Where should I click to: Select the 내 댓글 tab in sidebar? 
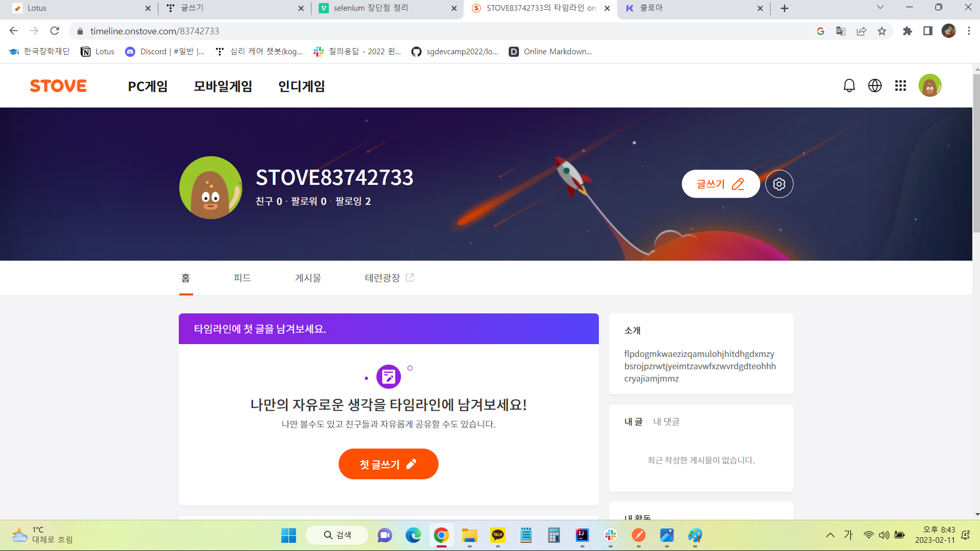[x=666, y=422]
